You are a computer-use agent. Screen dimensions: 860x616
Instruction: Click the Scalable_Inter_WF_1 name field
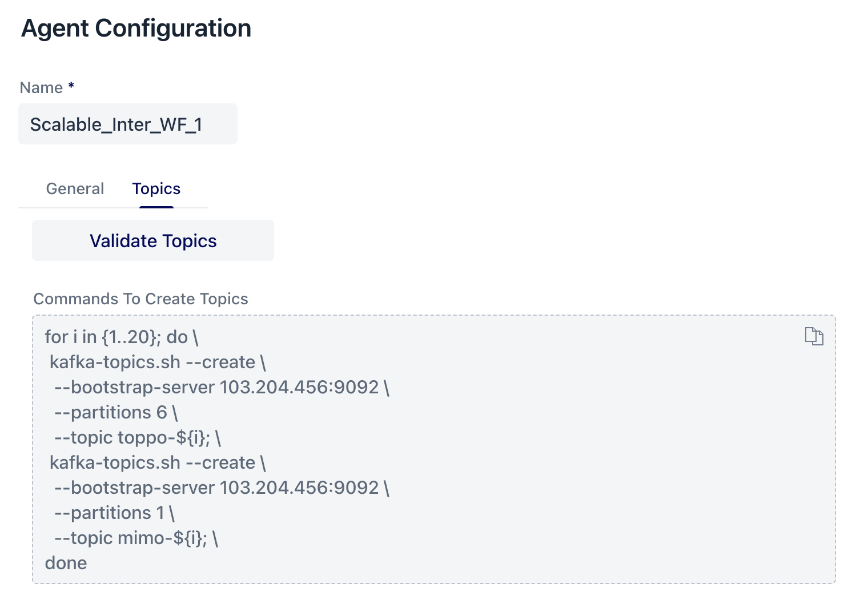click(127, 124)
